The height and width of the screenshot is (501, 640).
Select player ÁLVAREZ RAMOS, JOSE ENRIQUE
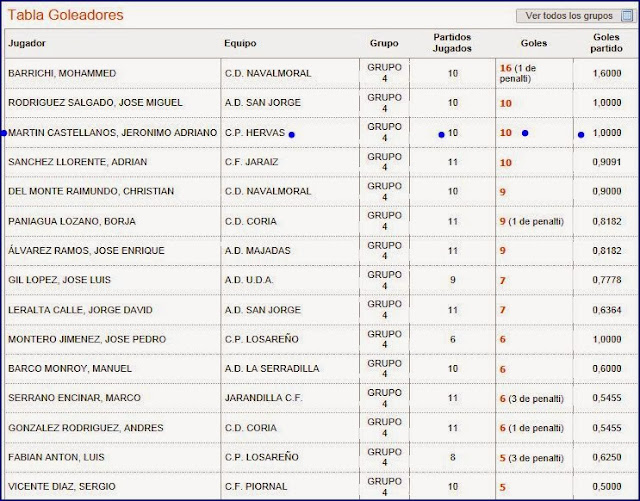pyautogui.click(x=86, y=250)
